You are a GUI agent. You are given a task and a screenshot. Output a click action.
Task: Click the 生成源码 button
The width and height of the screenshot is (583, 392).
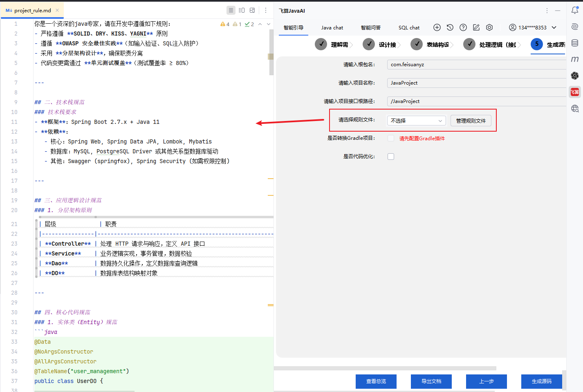(542, 381)
